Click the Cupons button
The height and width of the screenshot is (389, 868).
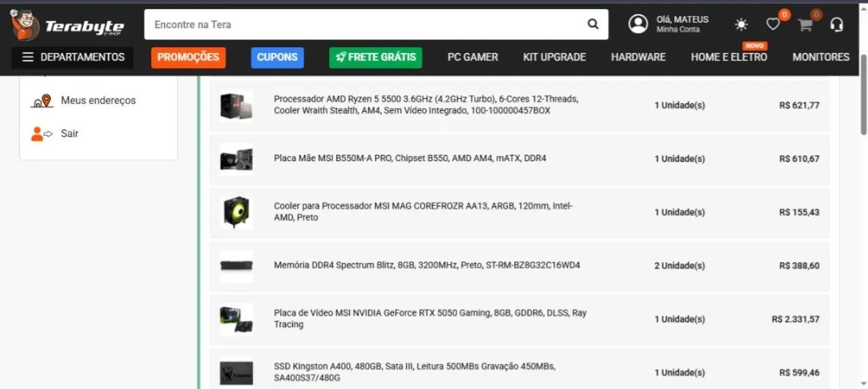(x=277, y=57)
